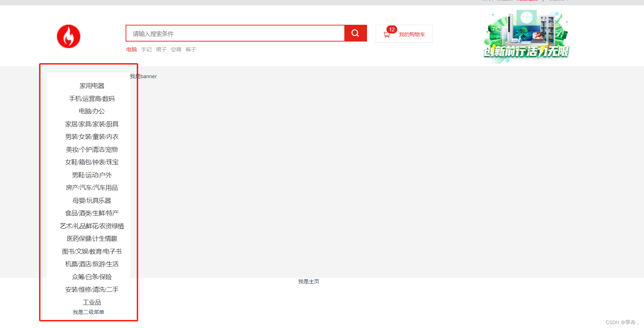Screen dimensions: 644x328
Task: Open 我的购物车 link
Action: (412, 35)
